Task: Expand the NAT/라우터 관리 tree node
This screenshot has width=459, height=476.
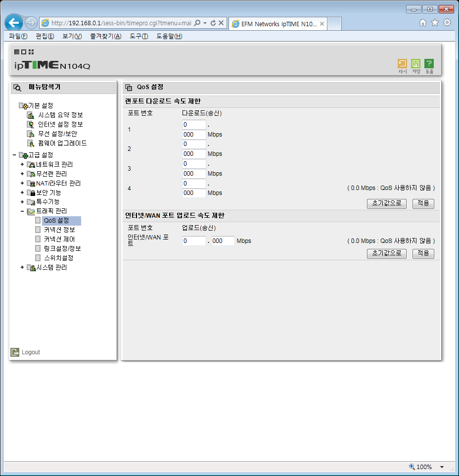Action: (22, 183)
